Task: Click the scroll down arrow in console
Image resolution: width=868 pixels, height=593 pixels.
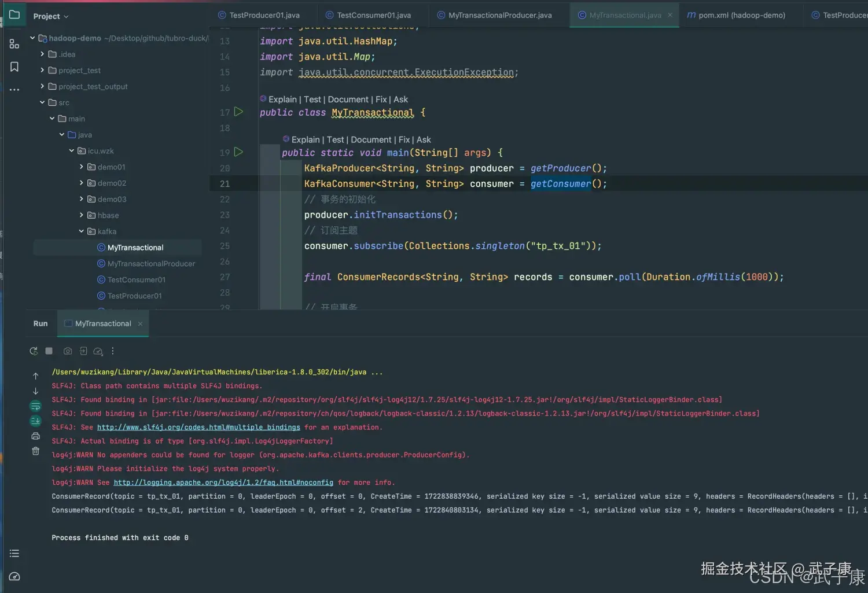Action: pos(35,391)
